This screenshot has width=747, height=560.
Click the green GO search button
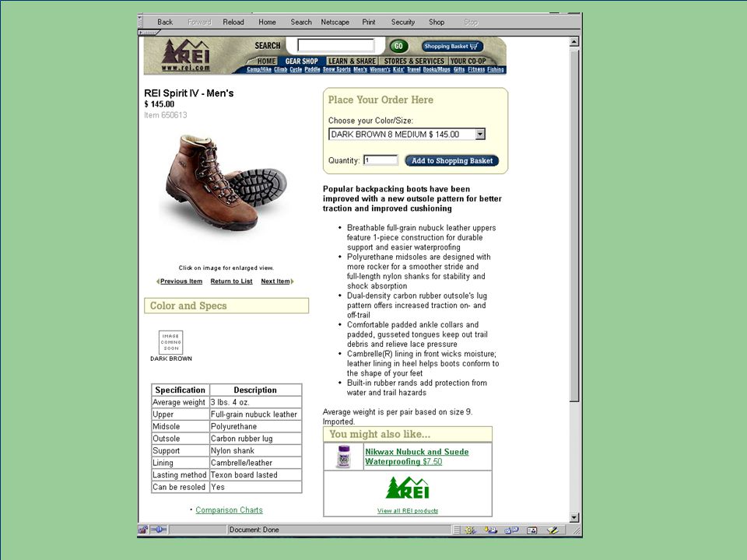[x=398, y=46]
